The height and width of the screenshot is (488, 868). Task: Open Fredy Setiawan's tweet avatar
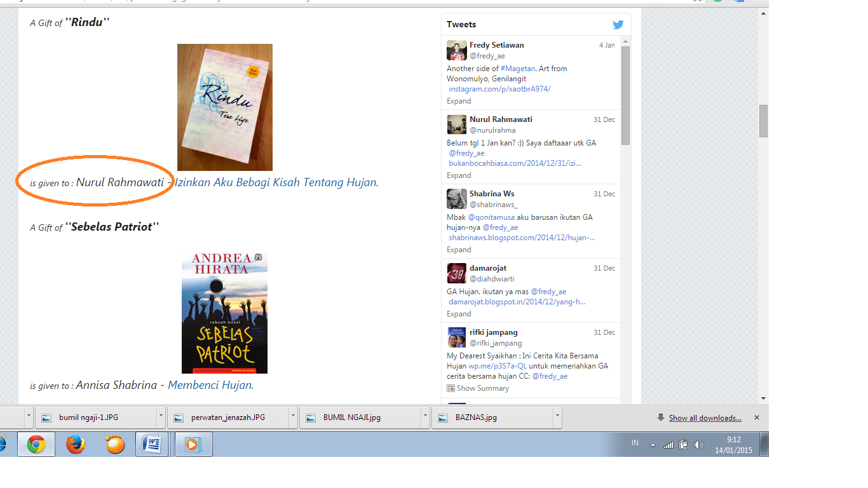(x=456, y=50)
